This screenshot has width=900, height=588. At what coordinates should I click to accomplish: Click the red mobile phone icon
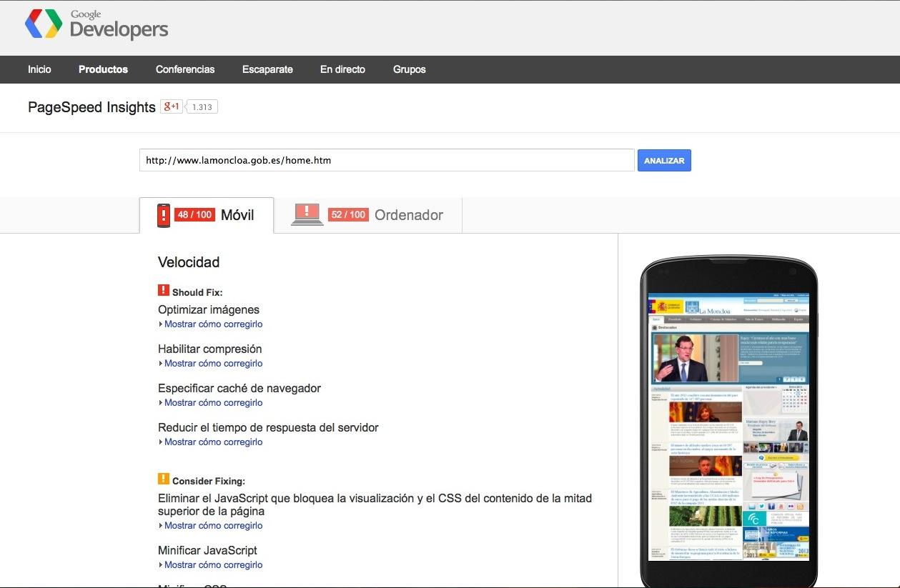pyautogui.click(x=164, y=215)
